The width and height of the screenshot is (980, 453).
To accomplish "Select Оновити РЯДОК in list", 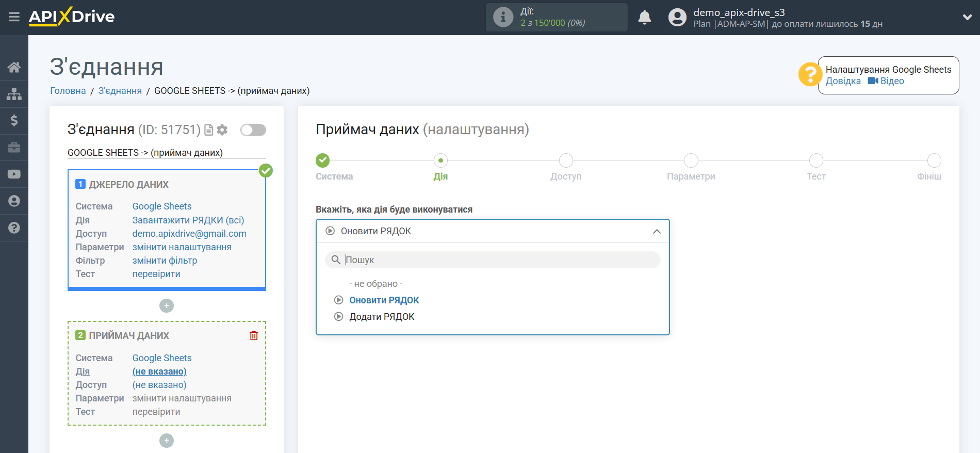I will (x=384, y=300).
